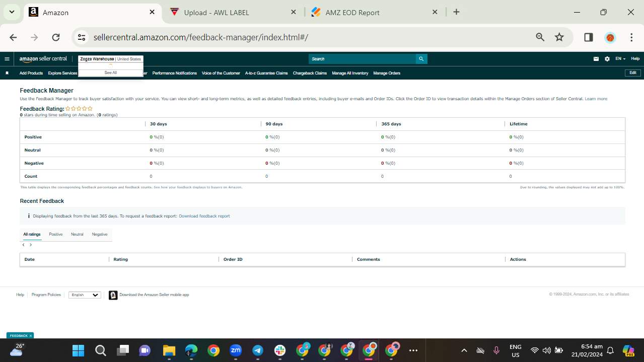Open Windows Start menu
The image size is (644, 362).
pyautogui.click(x=78, y=350)
